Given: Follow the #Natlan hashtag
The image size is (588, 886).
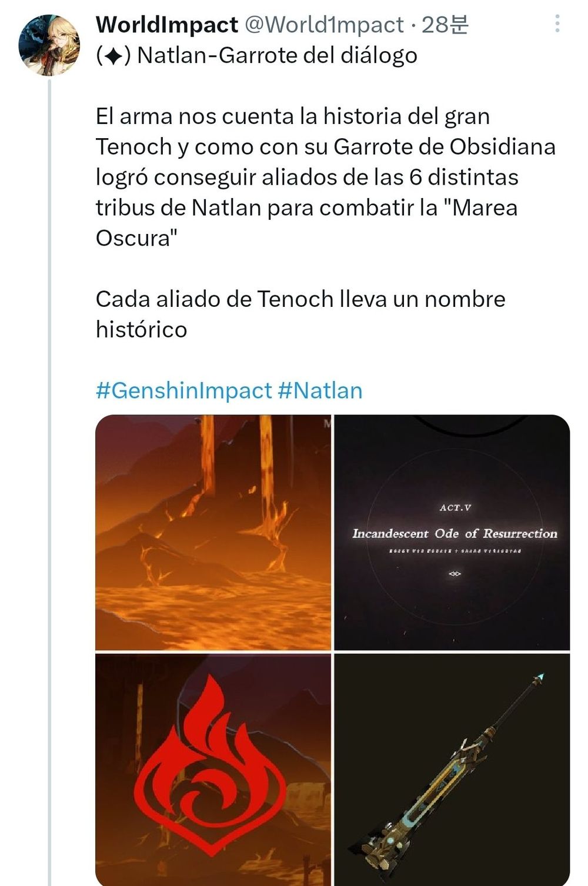Looking at the screenshot, I should [320, 390].
